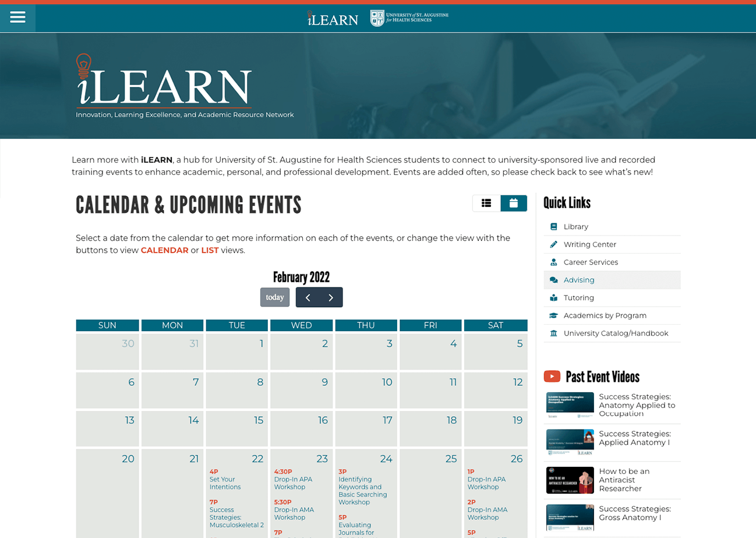Screen dimensions: 756x538
Task: Open Identifying Keywords and Basic Searching Workshop
Action: click(x=362, y=491)
